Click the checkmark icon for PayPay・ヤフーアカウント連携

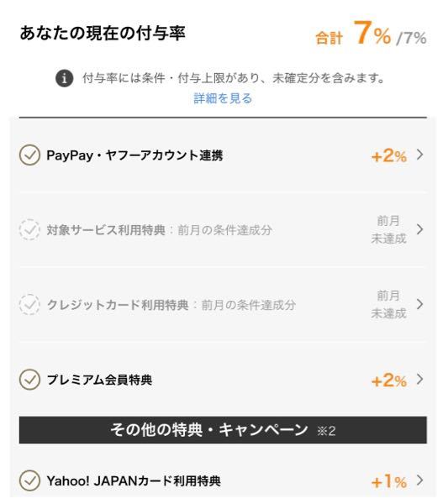(29, 155)
